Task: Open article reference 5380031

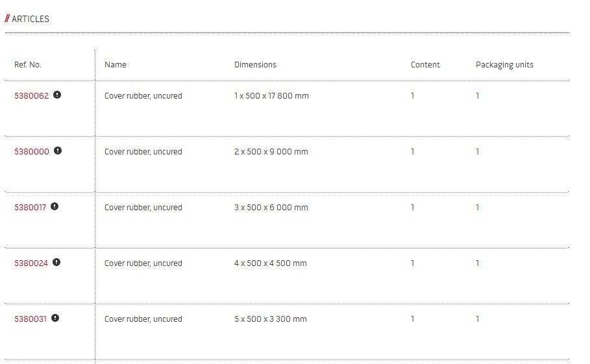Action: (x=31, y=319)
